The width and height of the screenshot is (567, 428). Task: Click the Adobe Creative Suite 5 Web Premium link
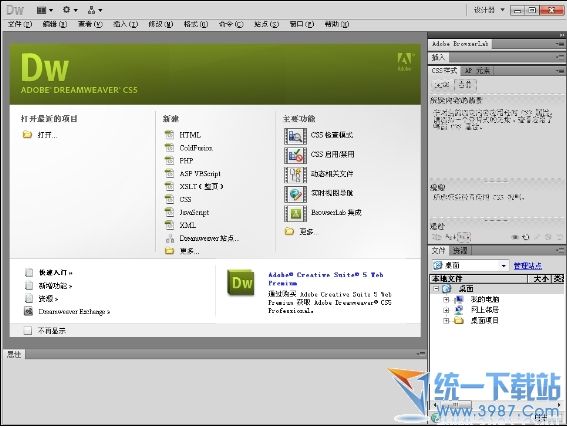tap(325, 279)
